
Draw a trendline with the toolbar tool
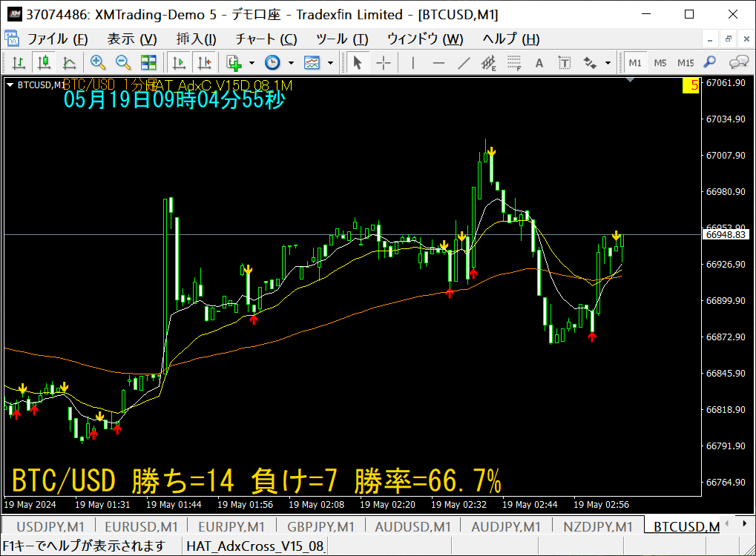tap(464, 62)
